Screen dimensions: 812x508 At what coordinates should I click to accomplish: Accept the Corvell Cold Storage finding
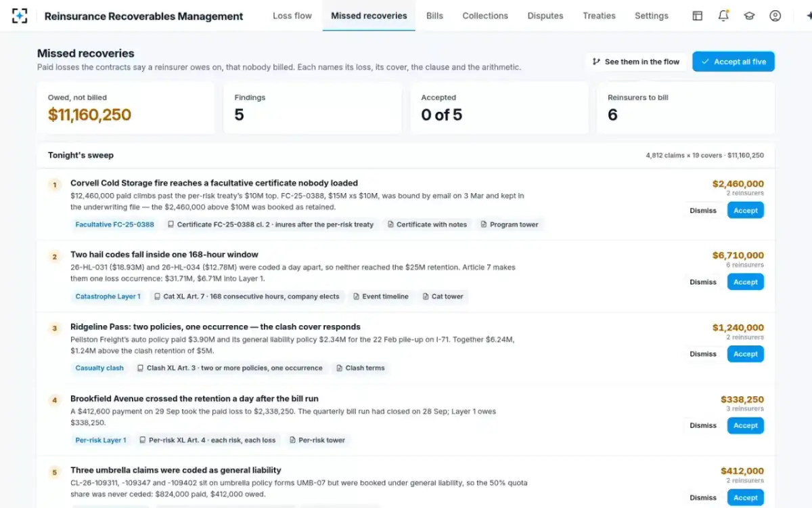[x=745, y=211]
